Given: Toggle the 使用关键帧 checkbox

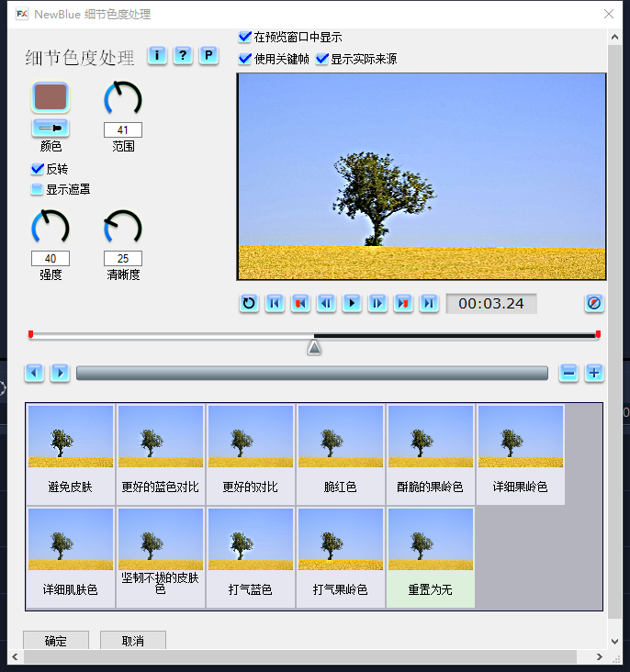Looking at the screenshot, I should coord(245,59).
